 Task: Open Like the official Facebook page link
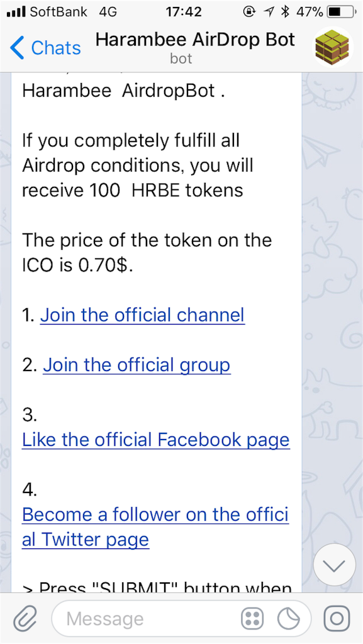[156, 440]
